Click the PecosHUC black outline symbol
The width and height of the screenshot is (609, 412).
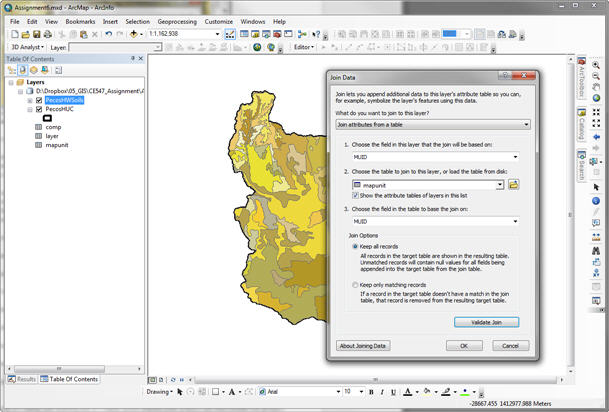[x=47, y=118]
